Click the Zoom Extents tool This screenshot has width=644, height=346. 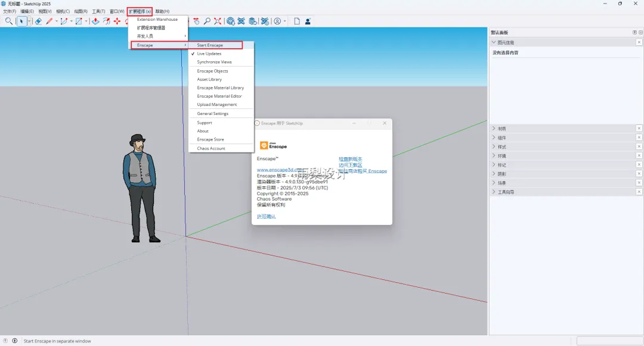[x=218, y=21]
